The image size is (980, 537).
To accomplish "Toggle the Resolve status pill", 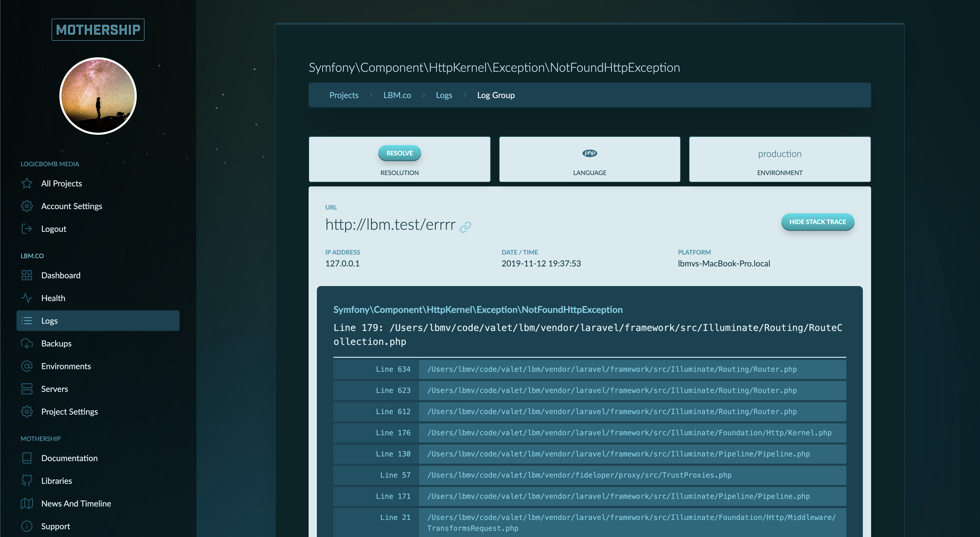I will pos(399,153).
